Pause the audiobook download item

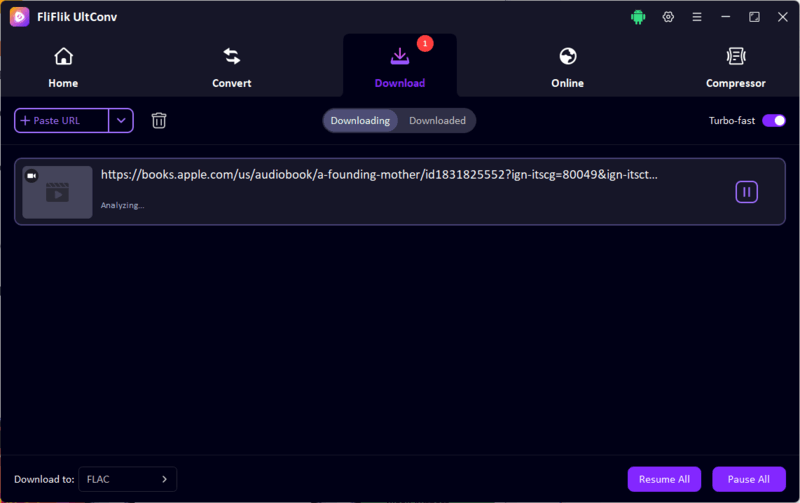(x=746, y=192)
